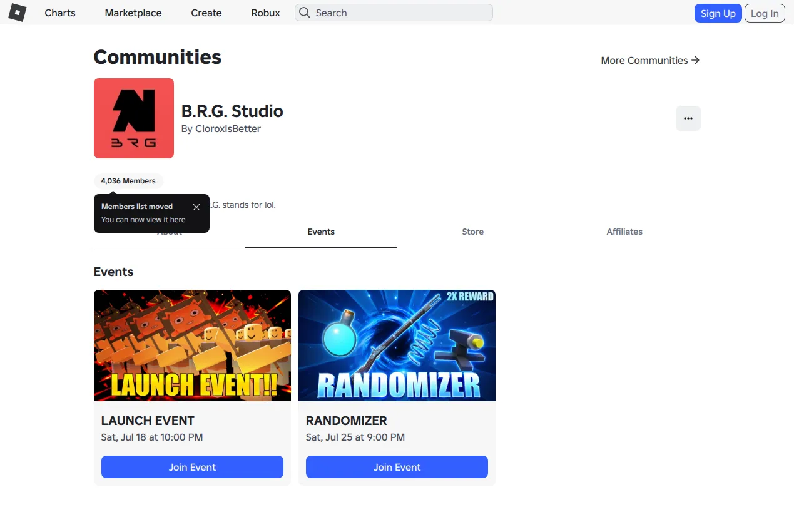Switch to the Store tab
Screen dimensions: 794x532
[x=472, y=232]
